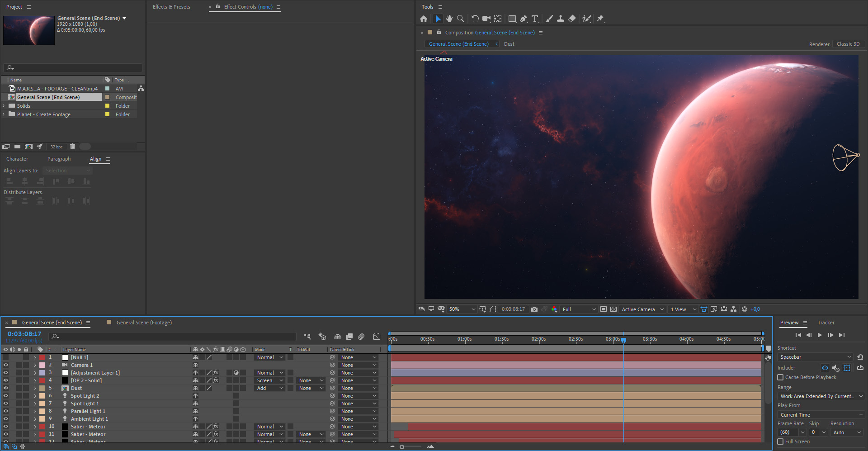Click the 32 bpc color depth button
This screenshot has height=451, width=868.
tap(57, 147)
